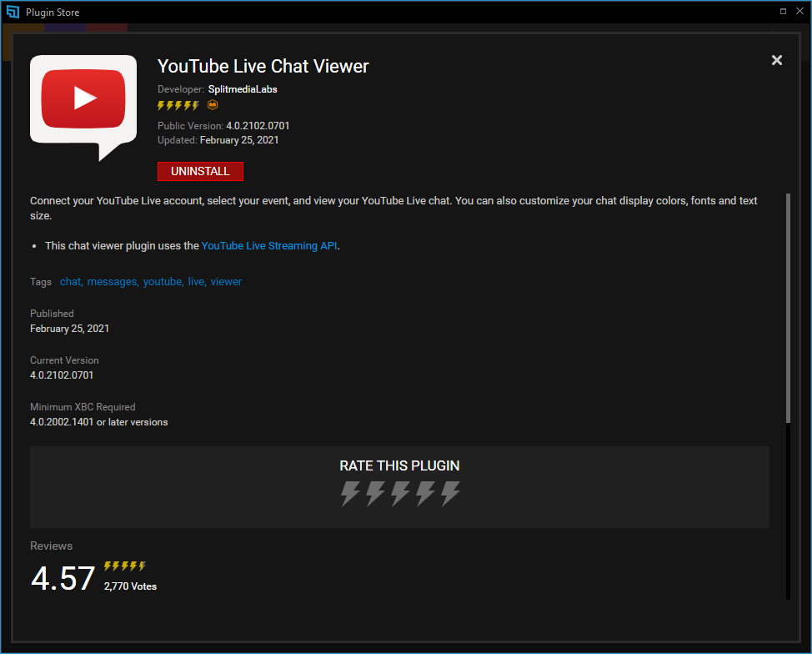Select the 'chat' tag
This screenshot has height=654, width=812.
[x=71, y=281]
